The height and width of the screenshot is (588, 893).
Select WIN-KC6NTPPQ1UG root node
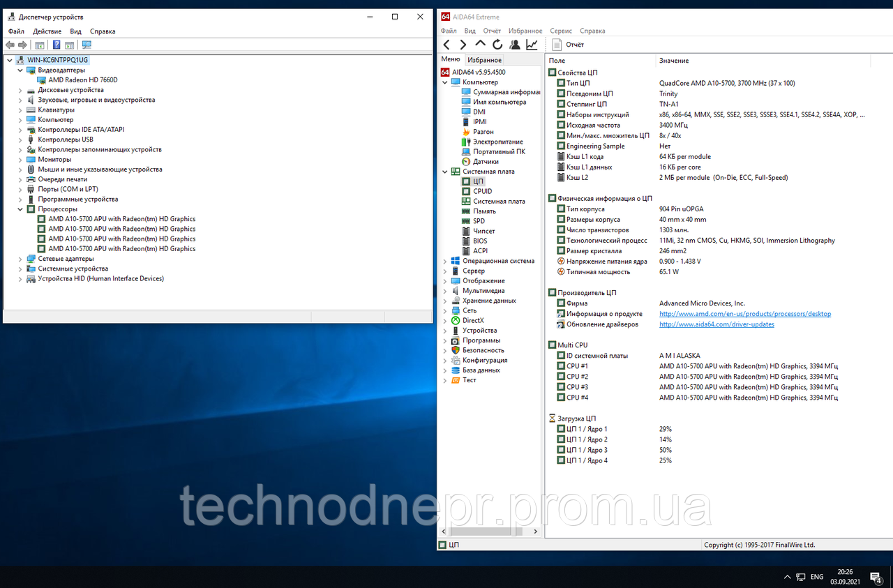(57, 60)
